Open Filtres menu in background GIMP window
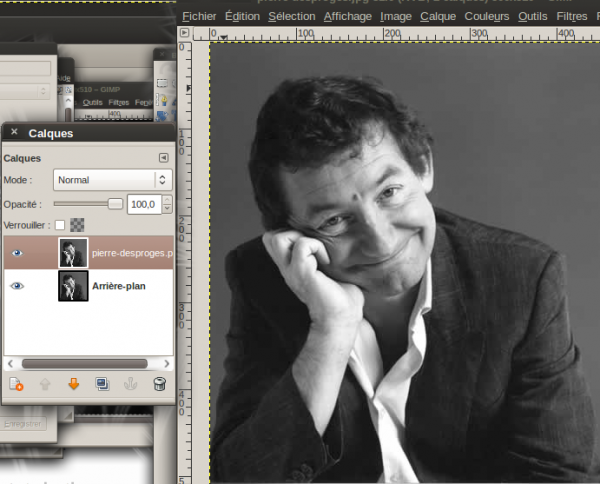The width and height of the screenshot is (600, 484). pos(118,103)
